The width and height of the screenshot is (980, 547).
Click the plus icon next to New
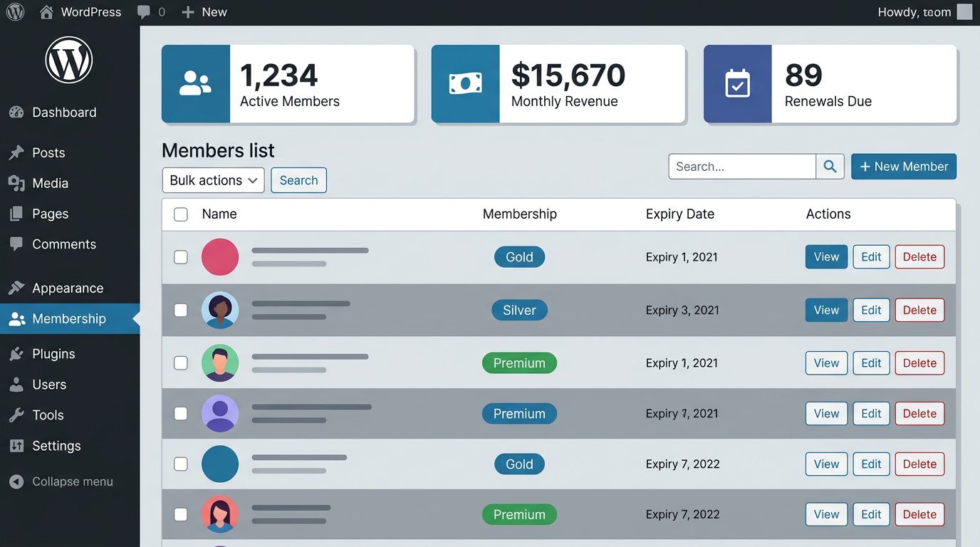pyautogui.click(x=188, y=12)
